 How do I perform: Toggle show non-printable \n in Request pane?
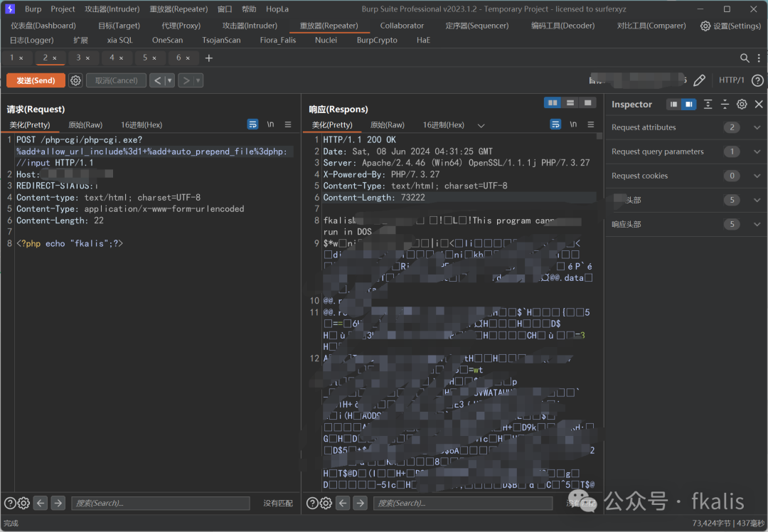click(270, 124)
